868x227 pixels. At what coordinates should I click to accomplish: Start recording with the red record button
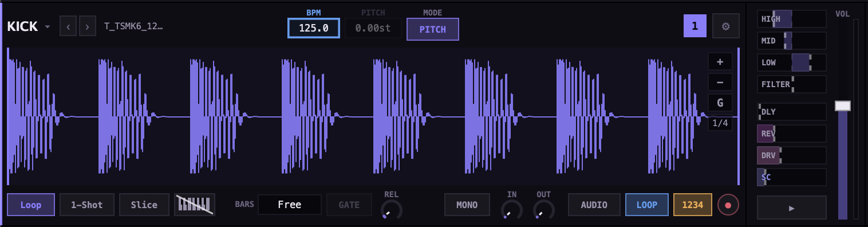[728, 205]
